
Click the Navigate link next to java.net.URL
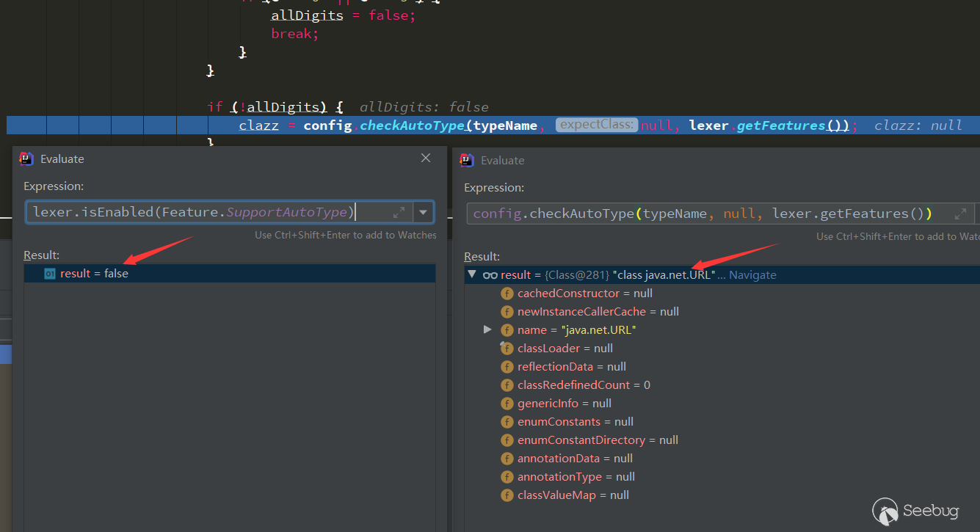pos(752,274)
